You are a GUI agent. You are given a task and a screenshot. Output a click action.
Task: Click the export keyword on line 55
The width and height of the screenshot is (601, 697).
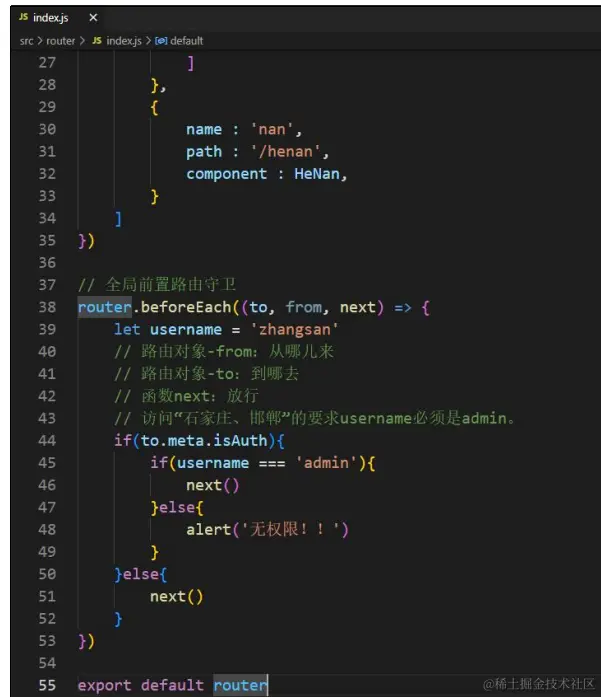(104, 685)
